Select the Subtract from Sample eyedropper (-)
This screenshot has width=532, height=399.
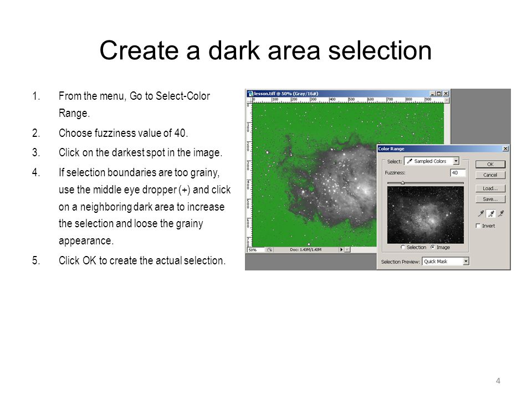501,213
